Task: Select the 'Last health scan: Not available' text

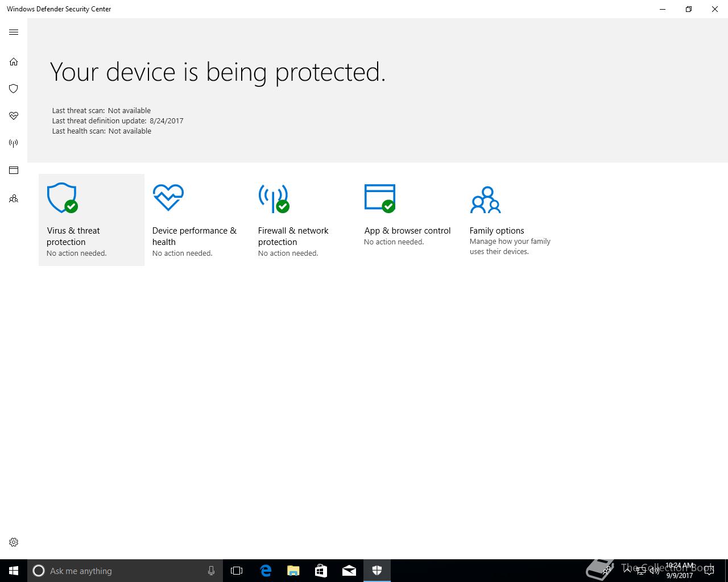Action: pos(102,131)
